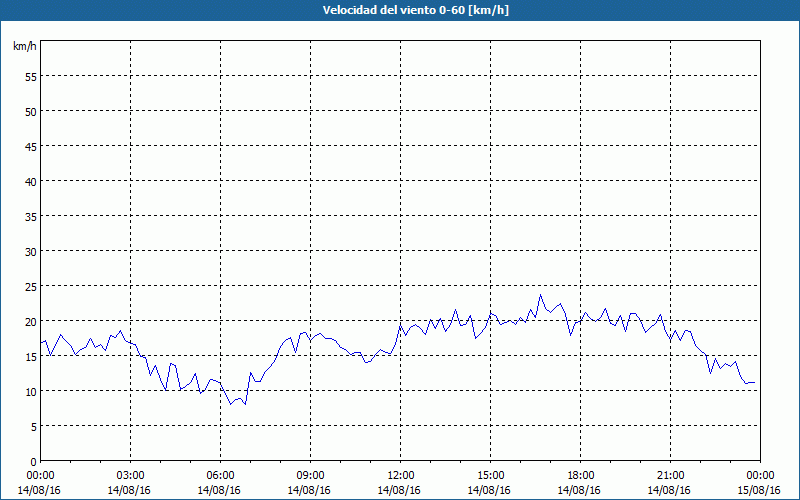Viewport: 800px width, 500px height.
Task: Click the 09:00 time label on the x-axis
Action: click(310, 476)
